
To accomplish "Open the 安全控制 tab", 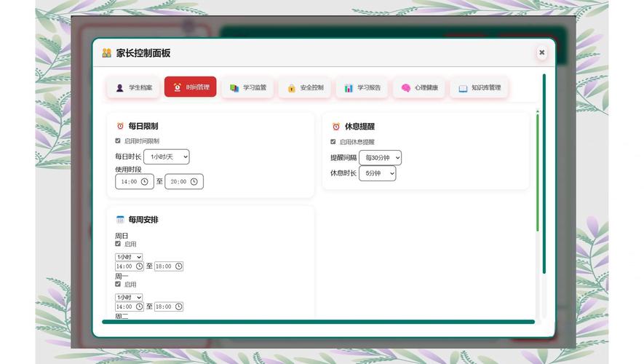I will click(x=305, y=87).
